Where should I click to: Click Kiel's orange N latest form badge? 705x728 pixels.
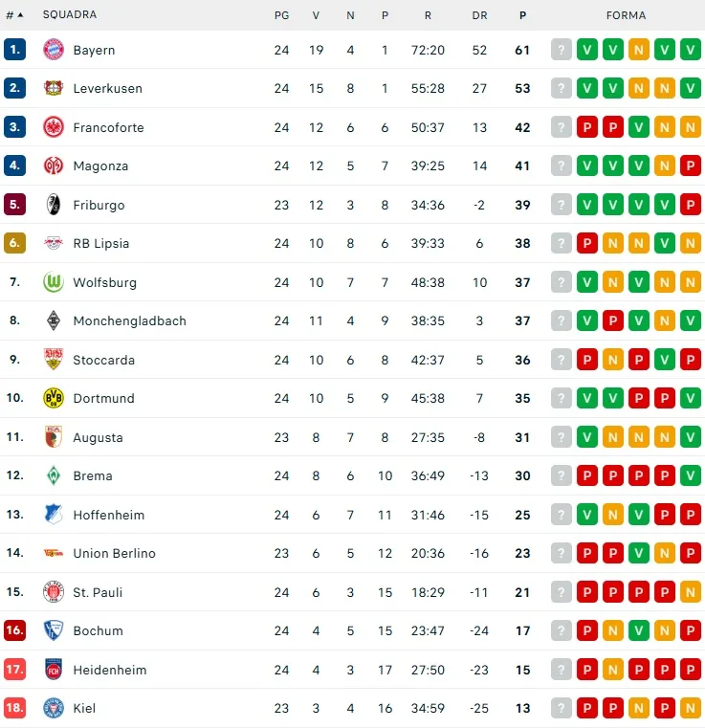[x=691, y=708]
